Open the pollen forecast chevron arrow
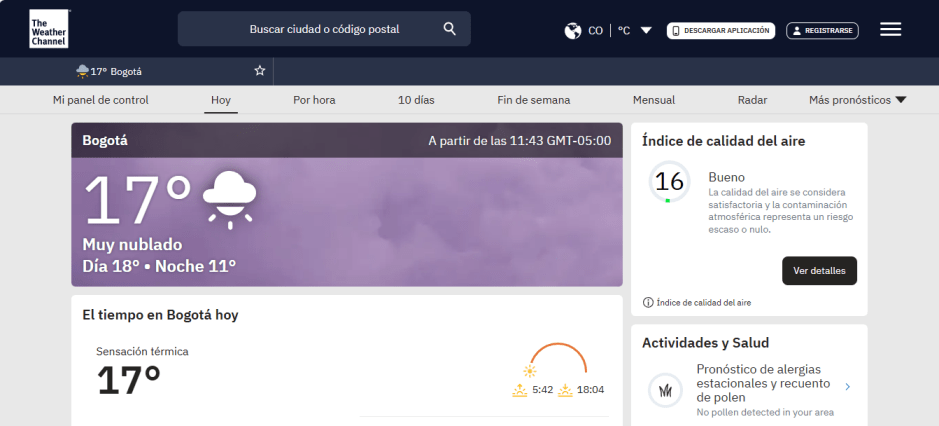This screenshot has height=426, width=939. [847, 387]
